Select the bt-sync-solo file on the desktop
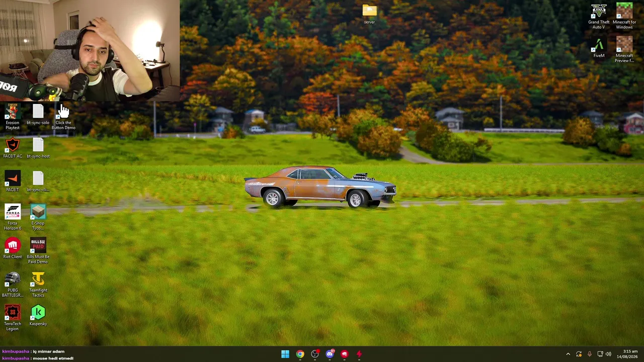Image resolution: width=644 pixels, height=362 pixels. [x=38, y=115]
